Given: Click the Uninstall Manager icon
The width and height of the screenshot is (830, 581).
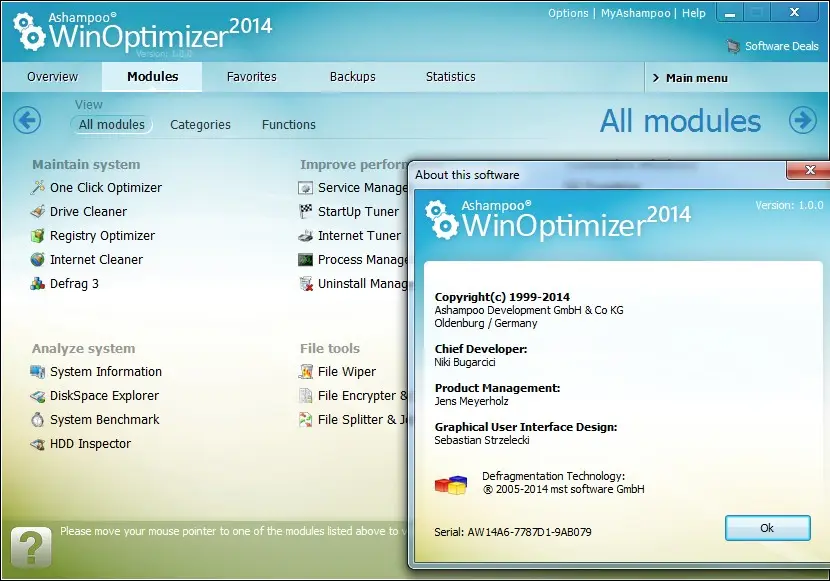Looking at the screenshot, I should 305,284.
